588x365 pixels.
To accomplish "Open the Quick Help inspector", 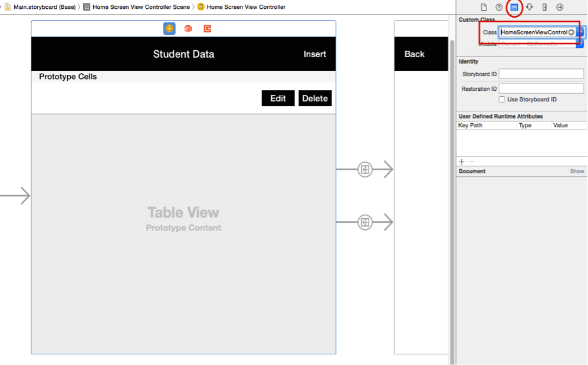I will (499, 7).
